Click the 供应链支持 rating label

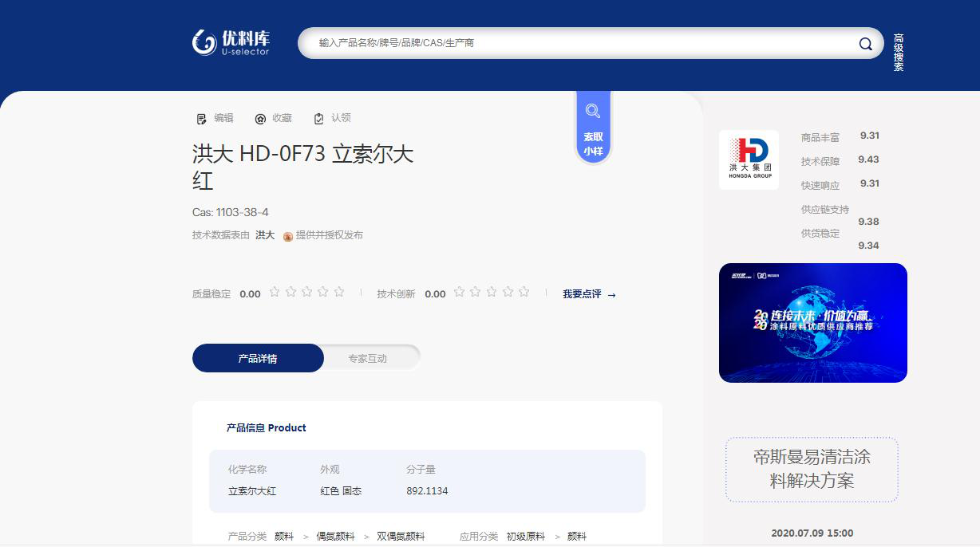pos(825,210)
